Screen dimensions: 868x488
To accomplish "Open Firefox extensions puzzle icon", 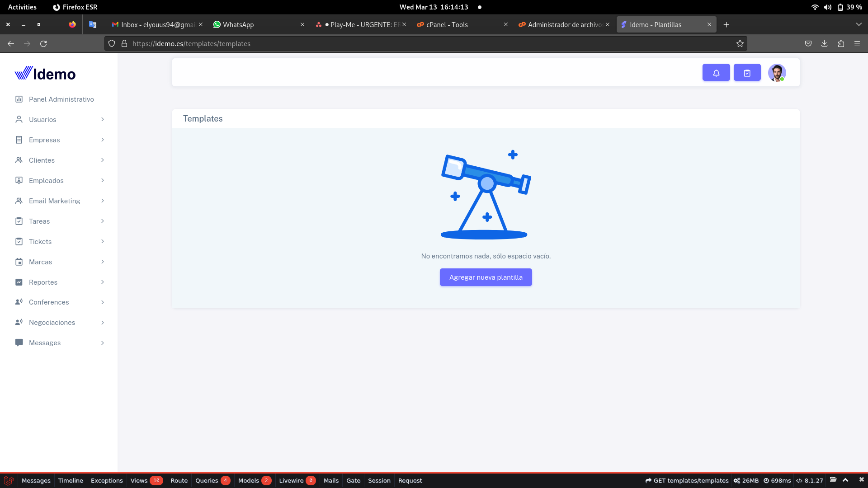I will point(841,44).
